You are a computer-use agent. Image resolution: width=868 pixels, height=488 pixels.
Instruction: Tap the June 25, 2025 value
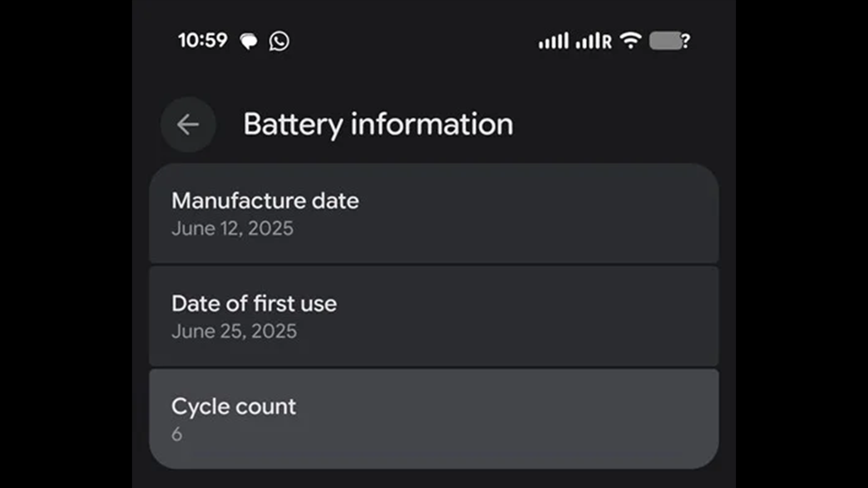coord(234,331)
